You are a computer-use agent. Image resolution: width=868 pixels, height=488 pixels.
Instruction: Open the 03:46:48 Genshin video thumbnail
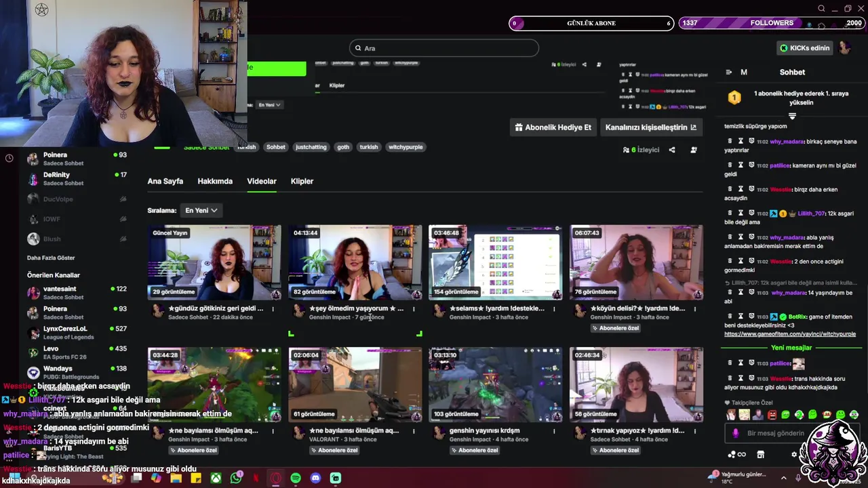(x=496, y=262)
